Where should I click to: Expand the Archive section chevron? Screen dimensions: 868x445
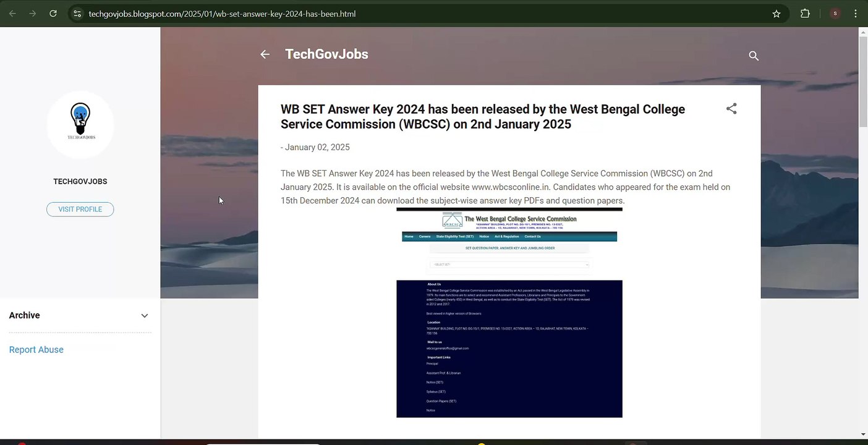pos(145,316)
